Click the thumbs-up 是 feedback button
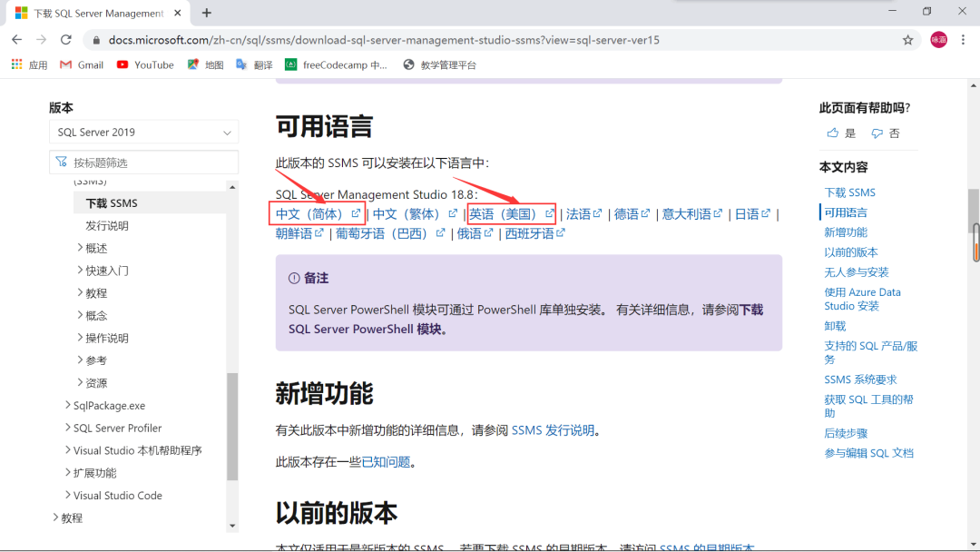This screenshot has height=552, width=980. pos(840,133)
